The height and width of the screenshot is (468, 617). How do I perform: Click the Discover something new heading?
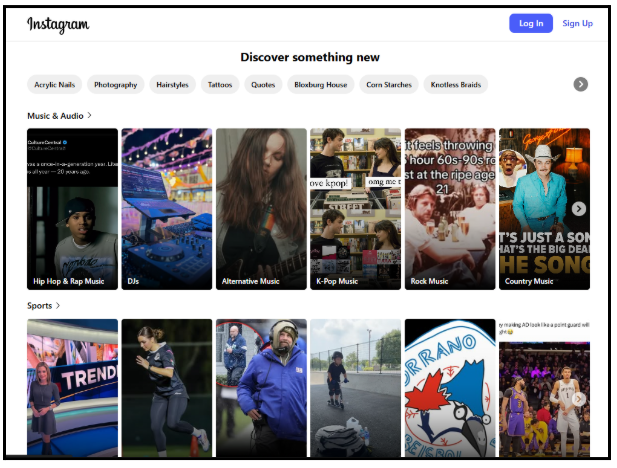(x=310, y=57)
